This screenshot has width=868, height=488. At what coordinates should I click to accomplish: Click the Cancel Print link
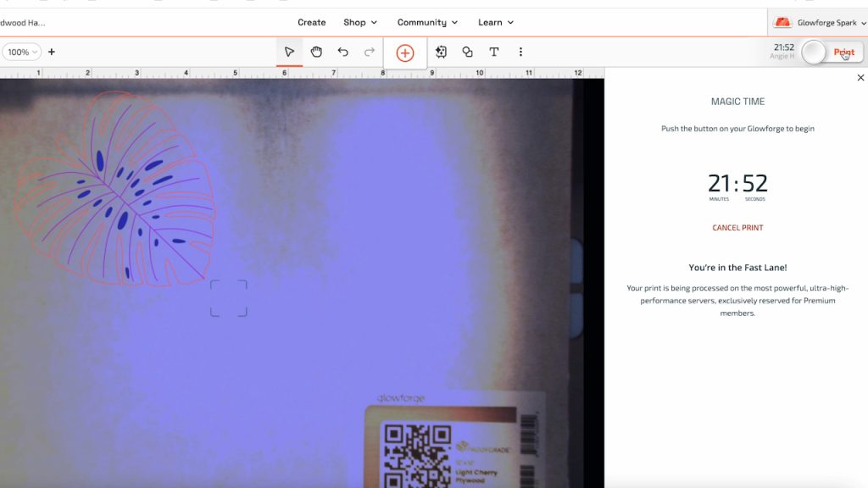737,227
